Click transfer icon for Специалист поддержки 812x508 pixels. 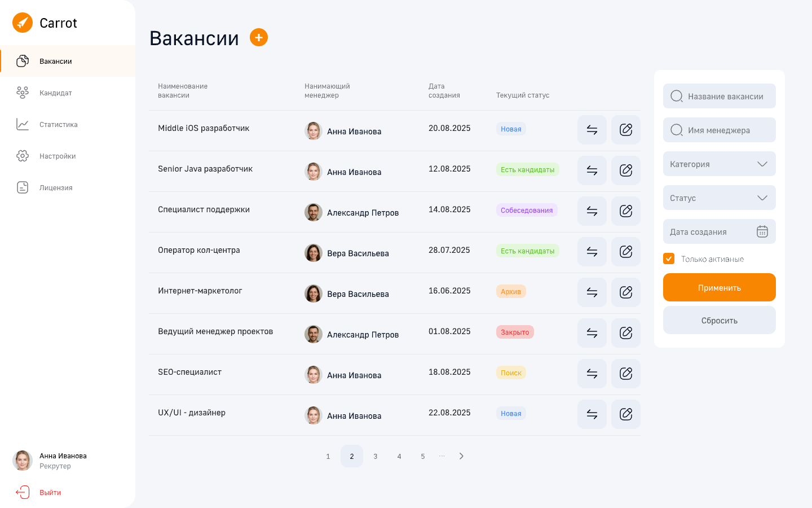tap(592, 211)
